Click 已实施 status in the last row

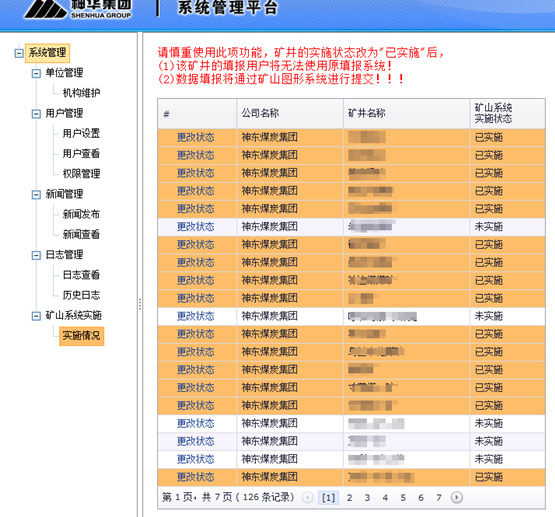[488, 477]
